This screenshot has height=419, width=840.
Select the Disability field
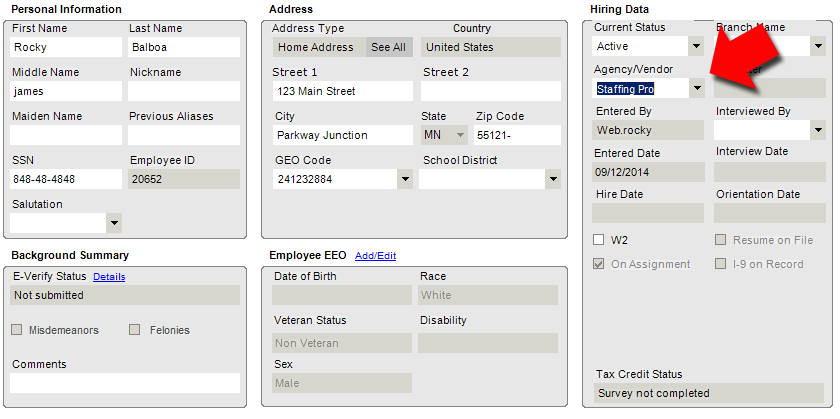coord(488,343)
